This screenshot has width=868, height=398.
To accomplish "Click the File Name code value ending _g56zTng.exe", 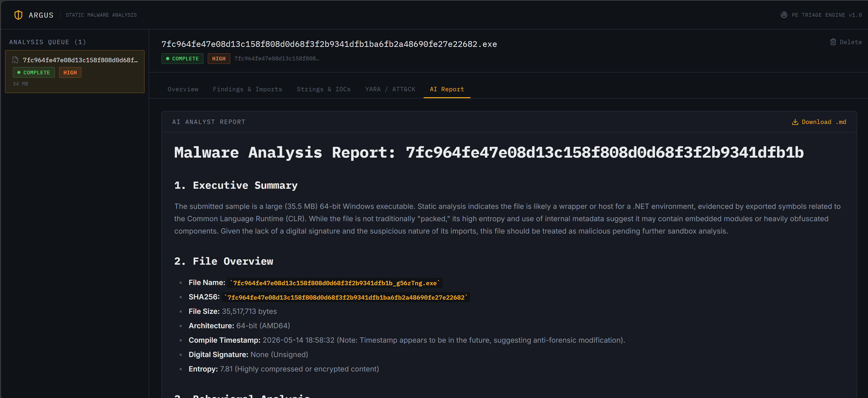I will 335,283.
